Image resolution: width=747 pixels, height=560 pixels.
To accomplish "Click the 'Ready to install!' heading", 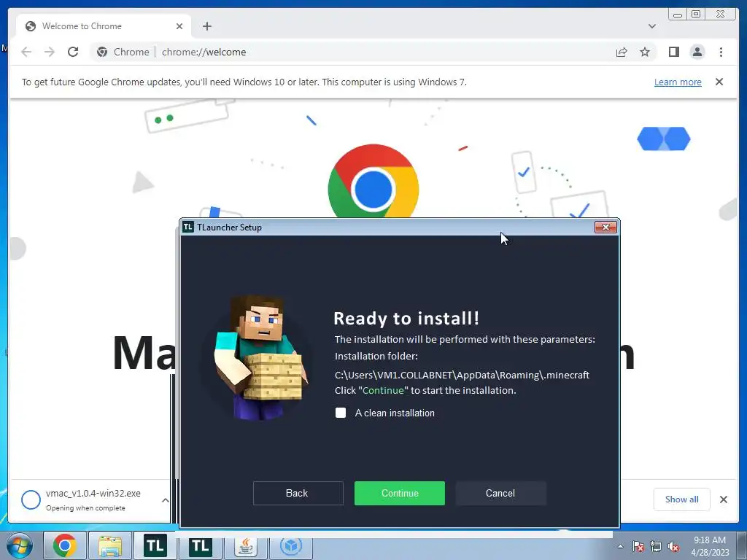I will click(x=406, y=318).
